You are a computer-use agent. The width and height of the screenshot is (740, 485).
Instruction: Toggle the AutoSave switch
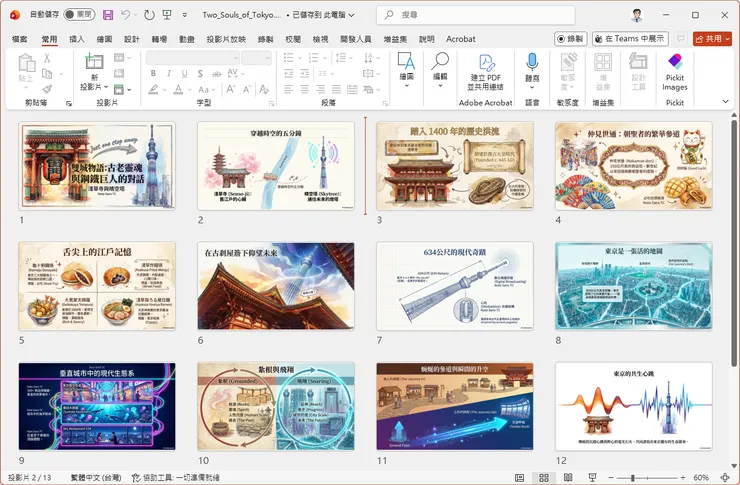tap(79, 15)
